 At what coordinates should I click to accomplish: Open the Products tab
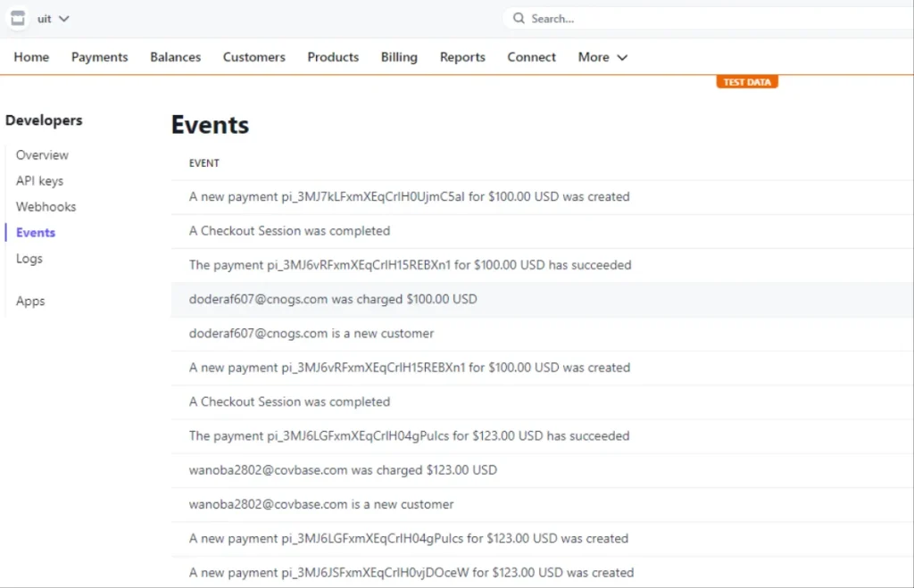(333, 57)
